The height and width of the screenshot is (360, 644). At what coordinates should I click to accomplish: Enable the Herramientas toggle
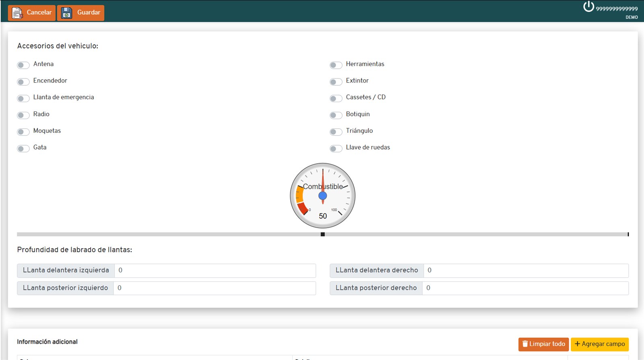tap(336, 65)
